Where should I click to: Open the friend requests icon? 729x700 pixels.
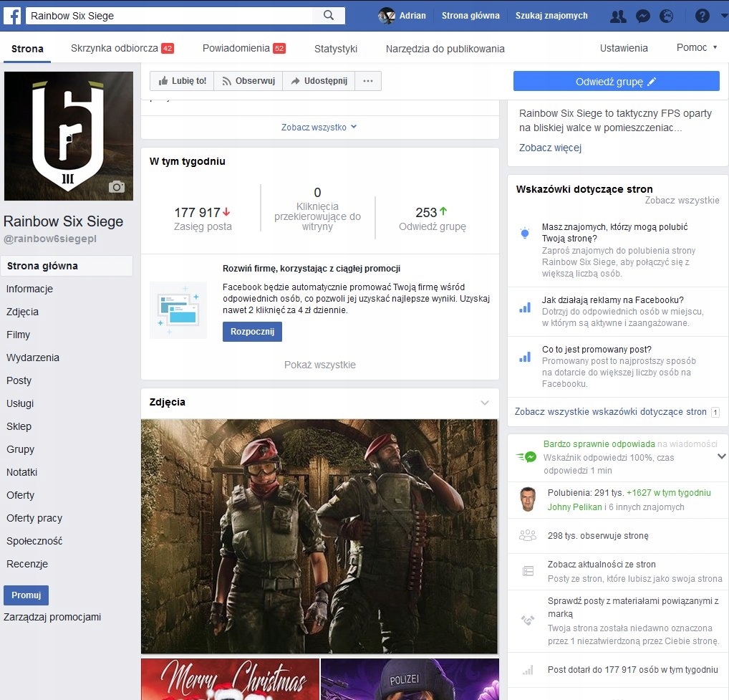pos(618,16)
